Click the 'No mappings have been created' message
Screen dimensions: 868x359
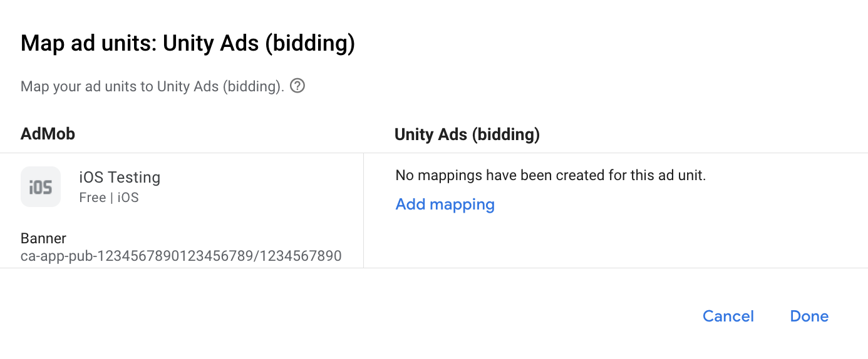(x=550, y=176)
